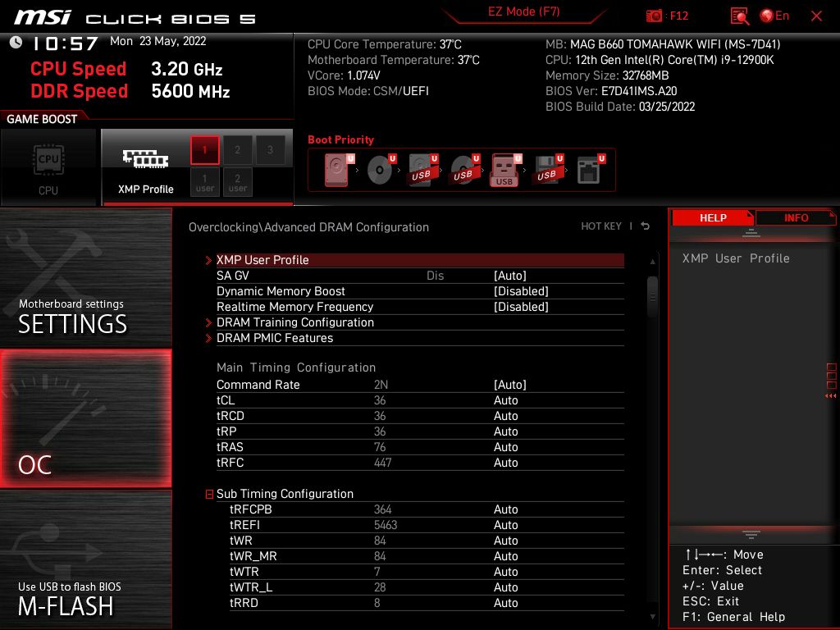Change language with the En globe icon
The image size is (840, 630).
coord(774,16)
